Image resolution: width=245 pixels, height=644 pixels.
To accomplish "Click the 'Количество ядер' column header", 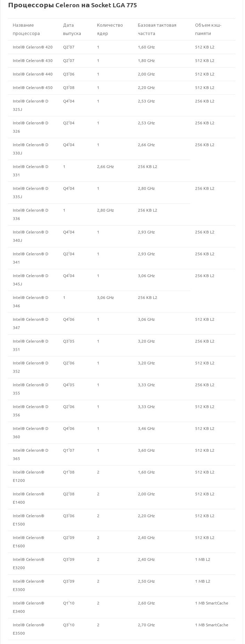I will [110, 29].
